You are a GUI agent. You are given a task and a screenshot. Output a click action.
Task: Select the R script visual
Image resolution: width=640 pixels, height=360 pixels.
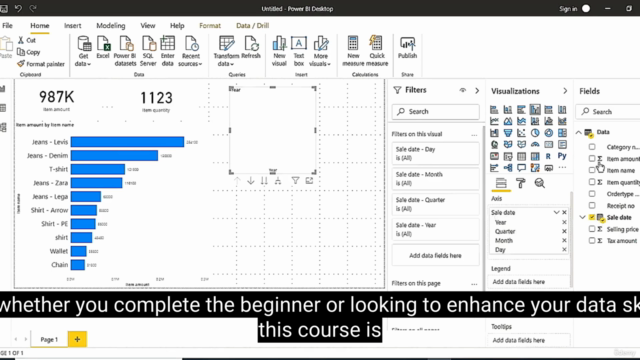click(548, 156)
